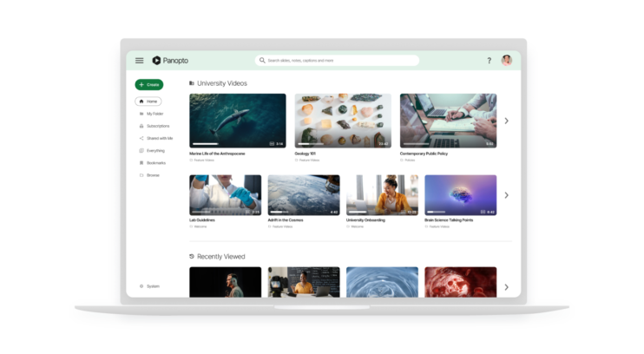Select Home in the sidebar

click(149, 102)
